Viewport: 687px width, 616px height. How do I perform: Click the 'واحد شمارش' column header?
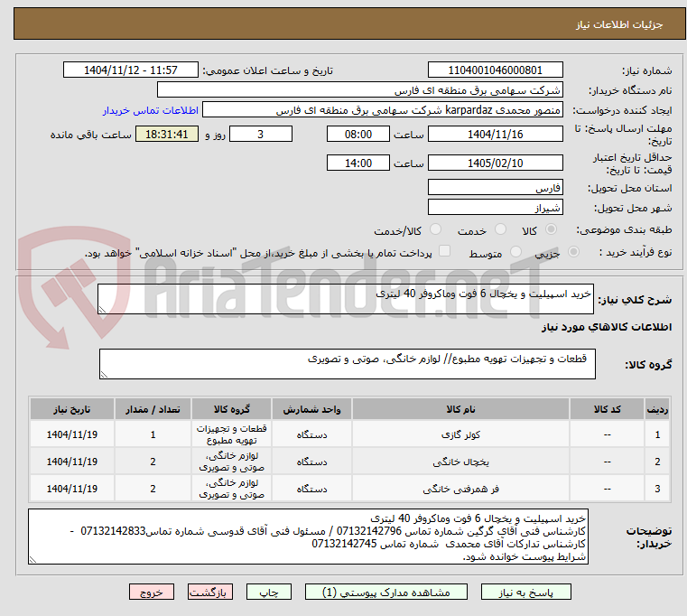point(311,409)
